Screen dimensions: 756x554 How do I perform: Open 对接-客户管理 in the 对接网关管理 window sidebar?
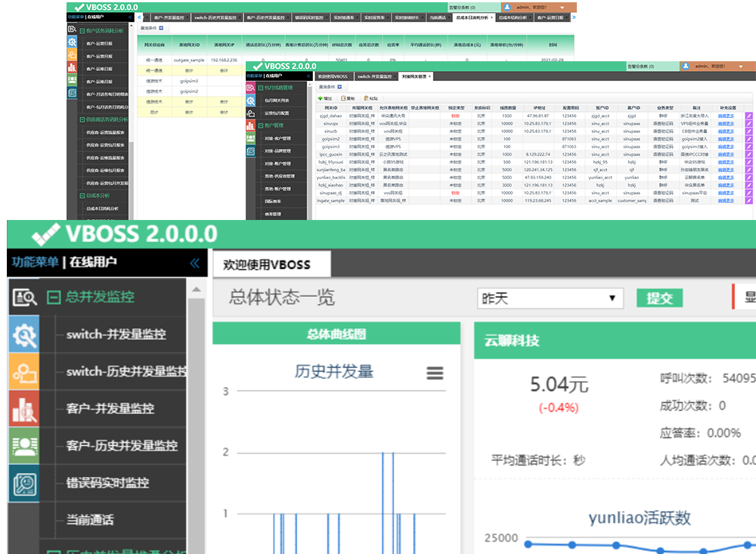[277, 138]
